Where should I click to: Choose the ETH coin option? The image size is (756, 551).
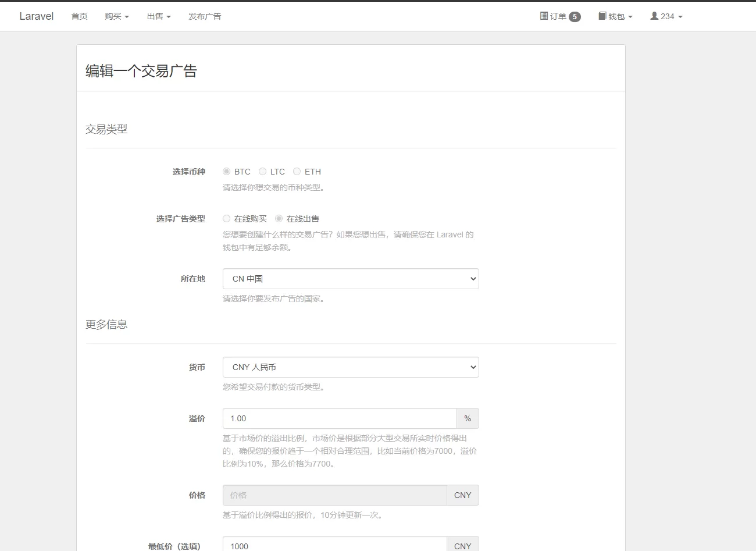[x=297, y=172]
